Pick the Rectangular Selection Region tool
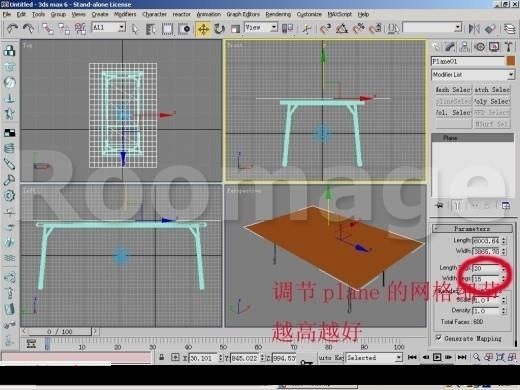Image resolution: width=520 pixels, height=390 pixels. [x=167, y=29]
